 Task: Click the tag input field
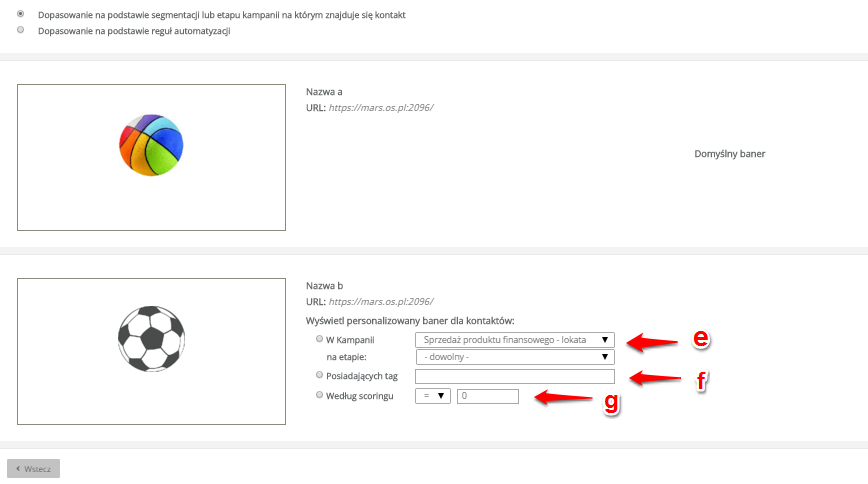click(515, 377)
